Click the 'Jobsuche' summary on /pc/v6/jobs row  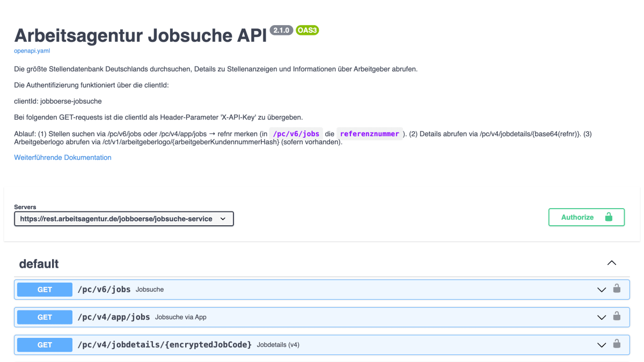point(150,290)
